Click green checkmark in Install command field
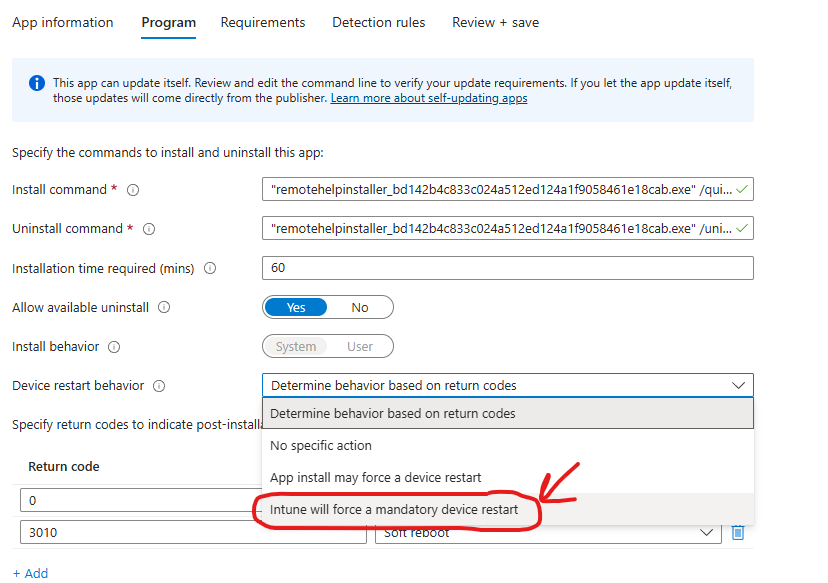This screenshot has width=828, height=583. click(x=742, y=189)
